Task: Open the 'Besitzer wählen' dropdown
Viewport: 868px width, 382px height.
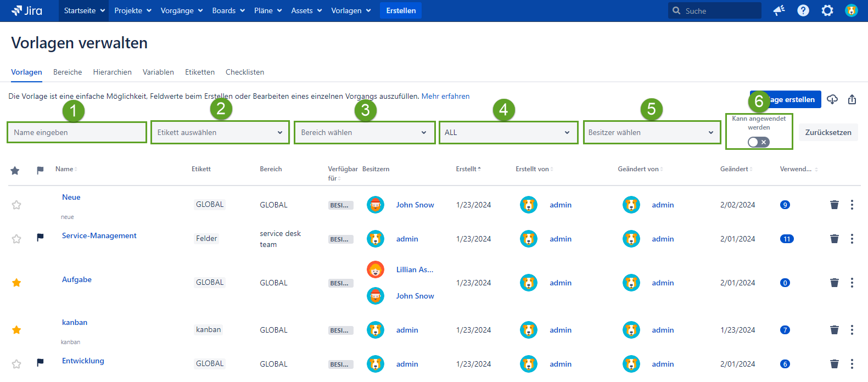Action: point(651,132)
